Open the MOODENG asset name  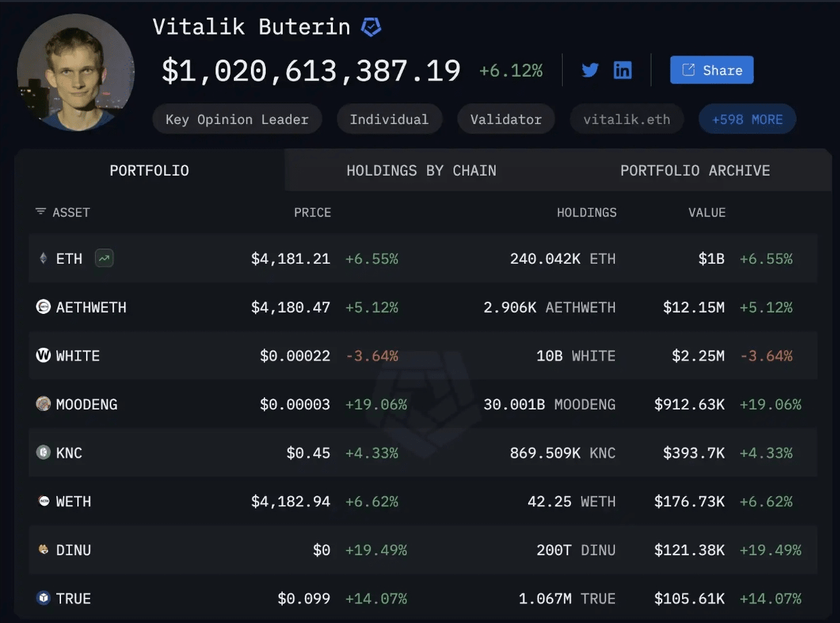[x=87, y=404]
